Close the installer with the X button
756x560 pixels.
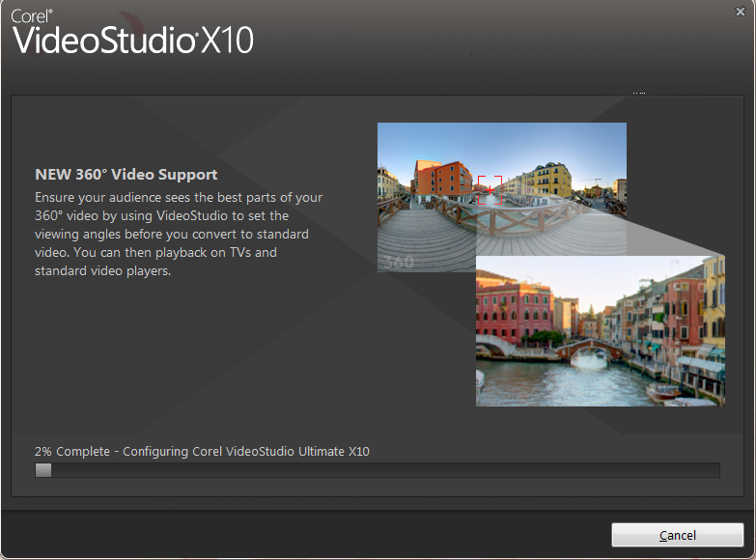tap(740, 11)
